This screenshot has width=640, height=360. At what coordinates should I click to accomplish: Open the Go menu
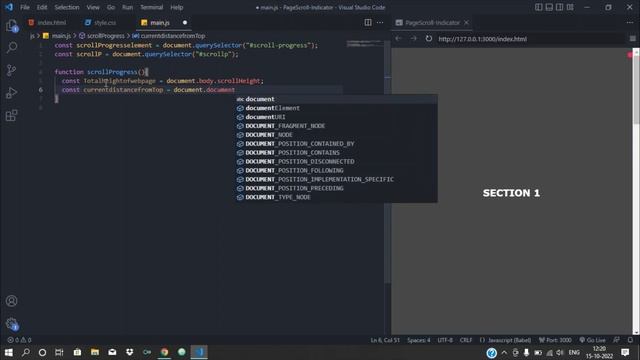coord(111,7)
